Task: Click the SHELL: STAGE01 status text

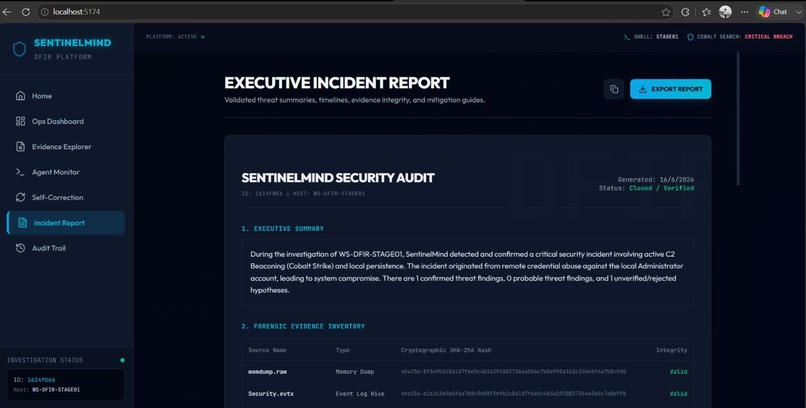Action: 655,37
